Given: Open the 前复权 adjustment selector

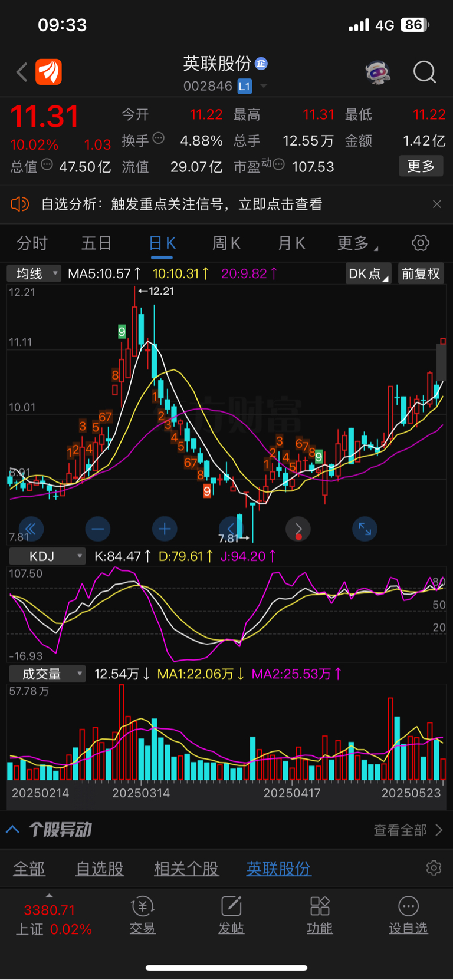Looking at the screenshot, I should 421,273.
